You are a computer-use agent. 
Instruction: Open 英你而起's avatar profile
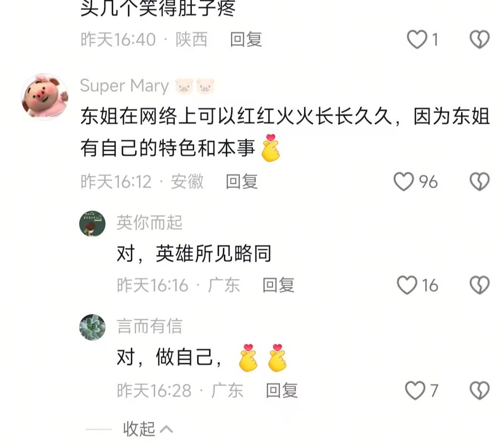pyautogui.click(x=92, y=224)
